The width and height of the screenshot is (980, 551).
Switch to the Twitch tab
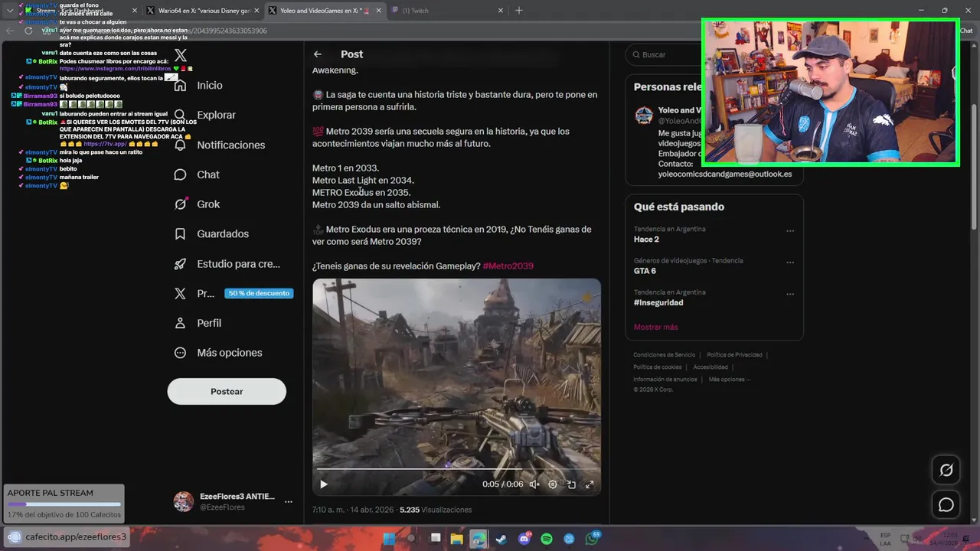[448, 11]
